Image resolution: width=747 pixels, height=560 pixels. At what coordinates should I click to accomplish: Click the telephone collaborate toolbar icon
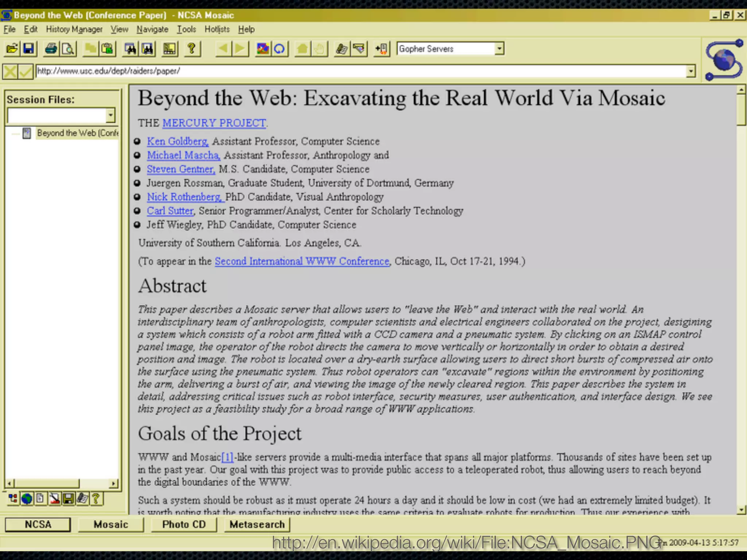point(342,49)
